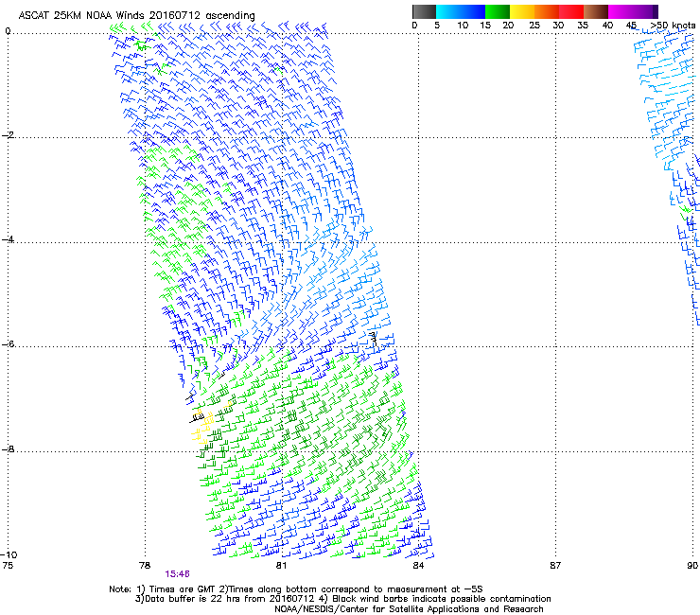Click the latitude axis label '-10'
The image size is (700, 615).
point(9,554)
